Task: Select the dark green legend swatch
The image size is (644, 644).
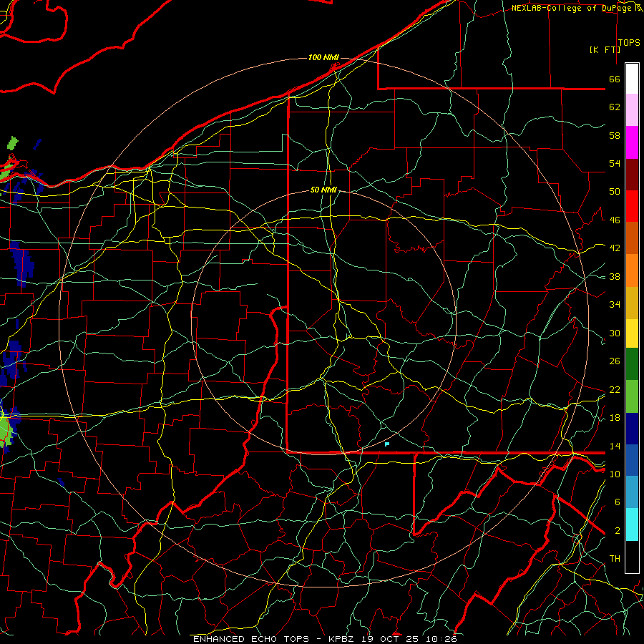Action: (x=632, y=364)
